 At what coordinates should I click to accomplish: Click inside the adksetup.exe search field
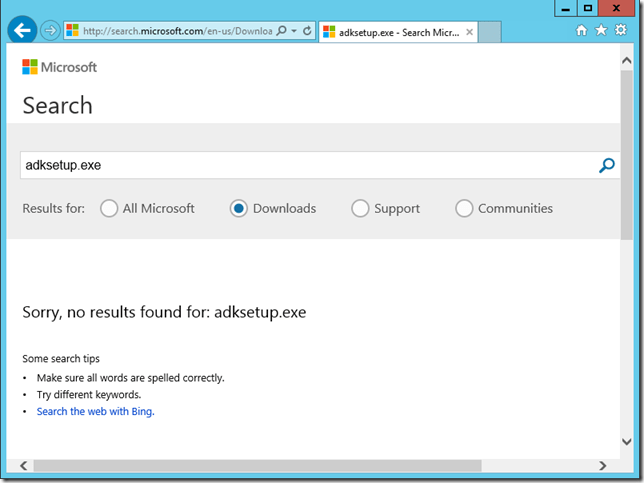coord(300,165)
